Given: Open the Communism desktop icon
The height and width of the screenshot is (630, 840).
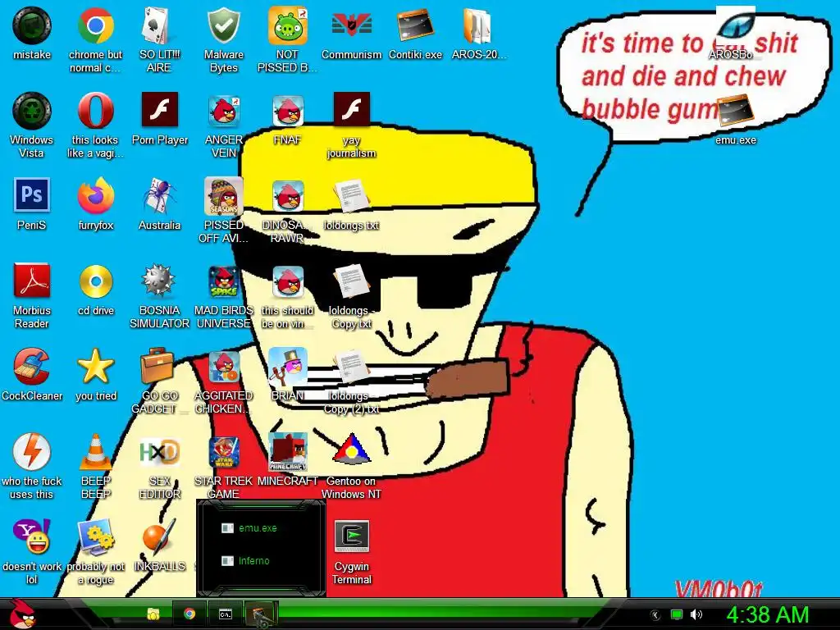Looking at the screenshot, I should tap(351, 25).
